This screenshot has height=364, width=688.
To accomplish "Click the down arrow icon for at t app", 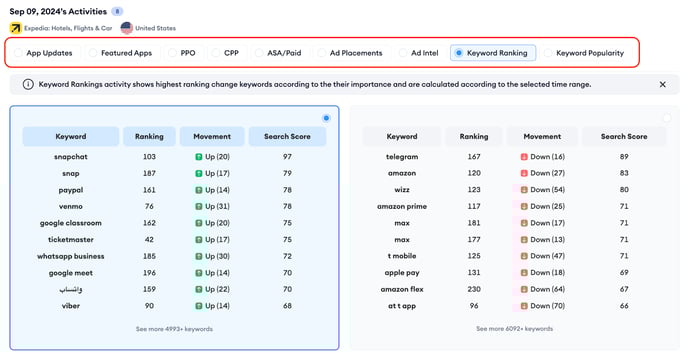I will [x=524, y=306].
